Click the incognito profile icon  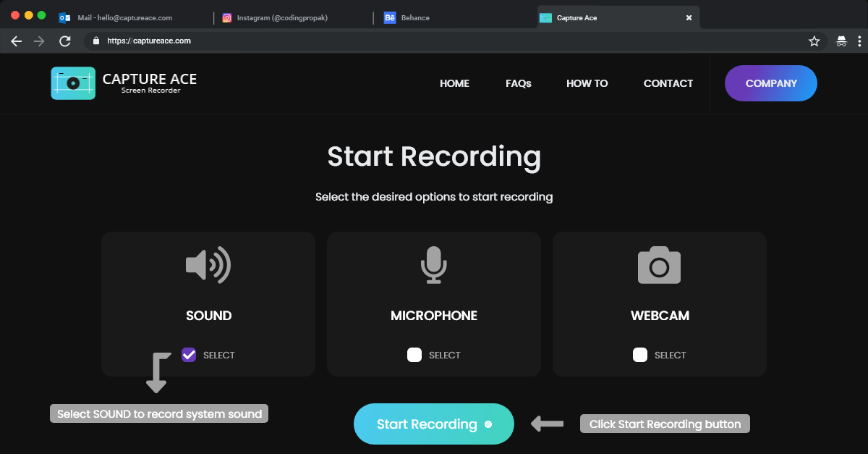[x=841, y=41]
